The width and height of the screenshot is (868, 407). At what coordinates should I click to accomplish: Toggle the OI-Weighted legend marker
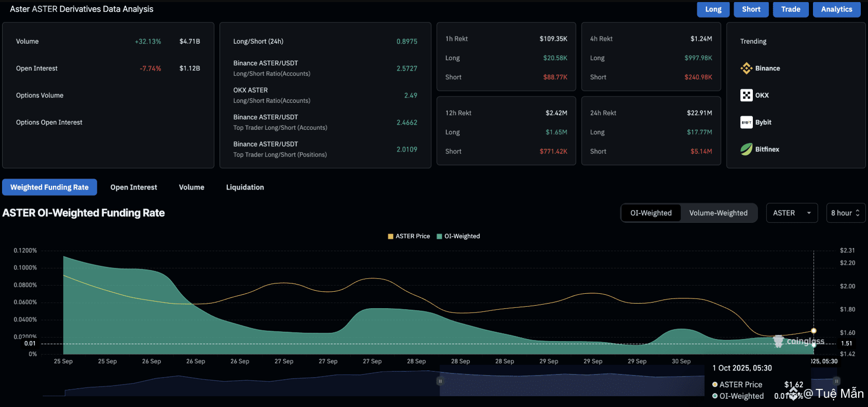(x=440, y=236)
